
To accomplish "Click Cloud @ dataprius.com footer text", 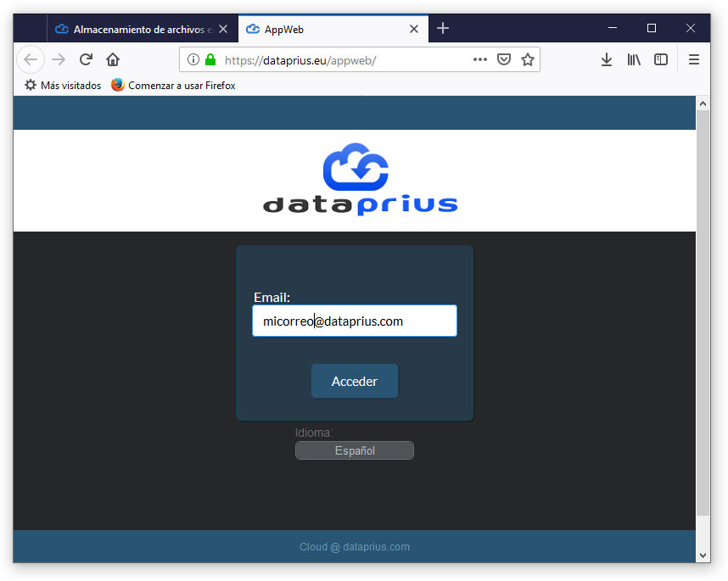I will pos(355,547).
